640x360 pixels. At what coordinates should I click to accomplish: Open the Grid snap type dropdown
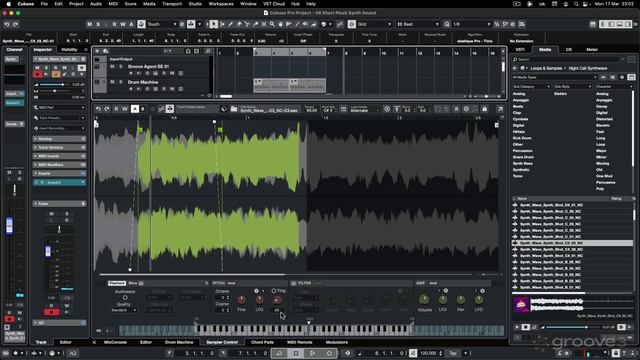click(374, 24)
